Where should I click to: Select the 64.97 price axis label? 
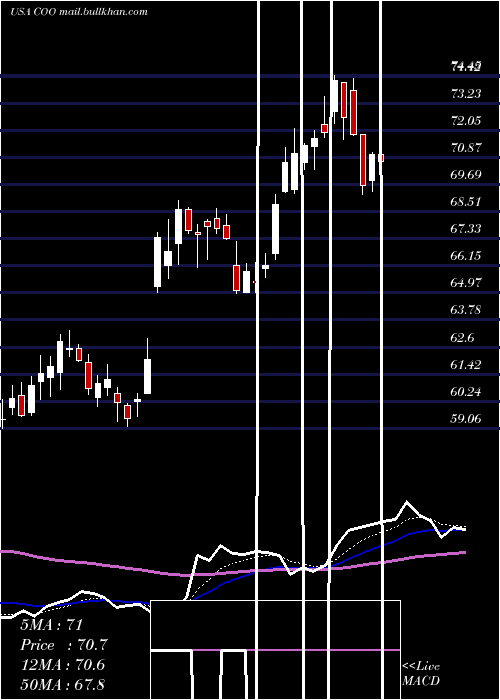coord(467,283)
